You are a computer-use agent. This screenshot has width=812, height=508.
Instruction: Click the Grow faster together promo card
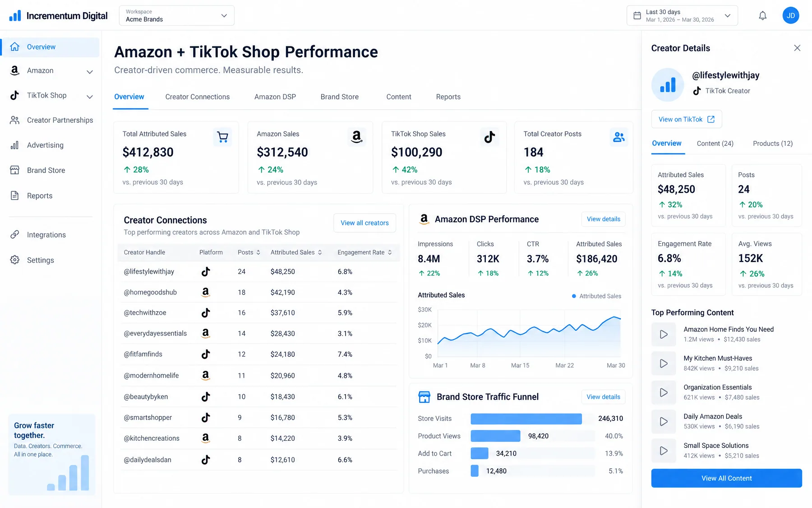(52, 455)
